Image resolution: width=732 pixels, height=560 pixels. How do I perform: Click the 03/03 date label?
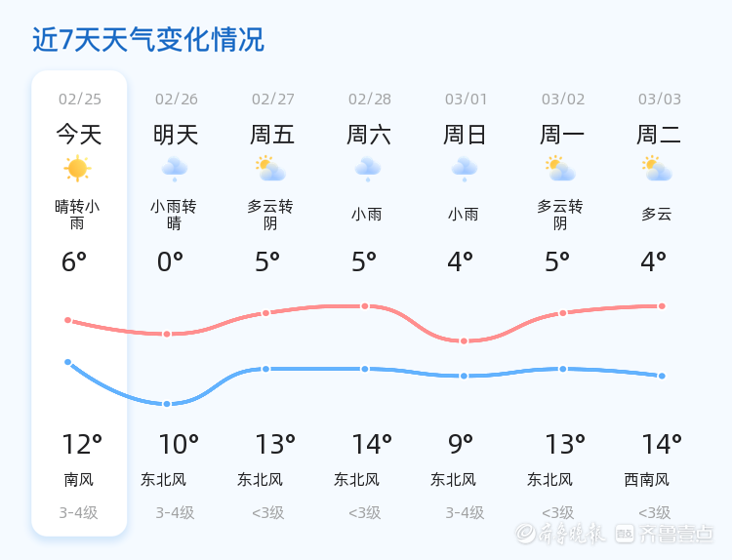point(660,99)
